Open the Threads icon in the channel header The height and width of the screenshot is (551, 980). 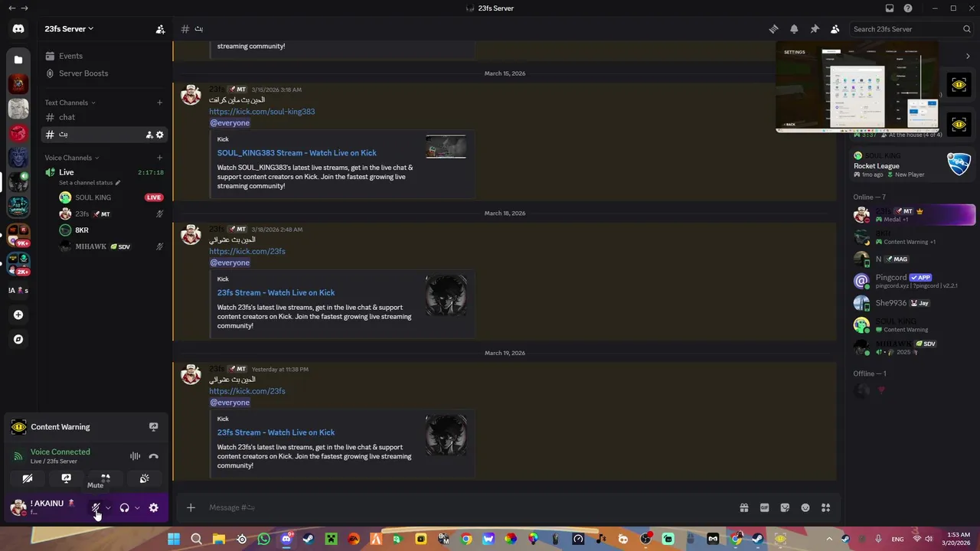point(773,29)
